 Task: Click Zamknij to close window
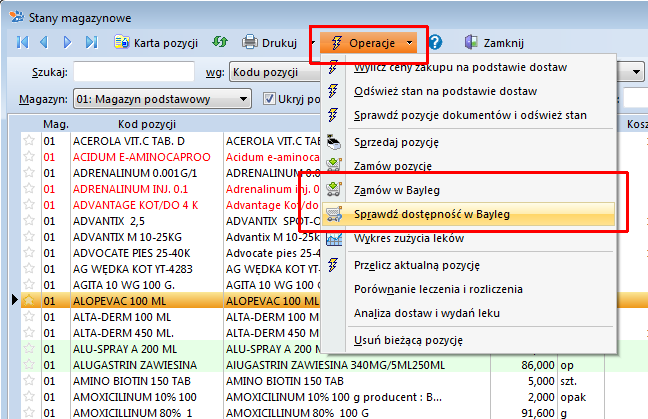[494, 43]
